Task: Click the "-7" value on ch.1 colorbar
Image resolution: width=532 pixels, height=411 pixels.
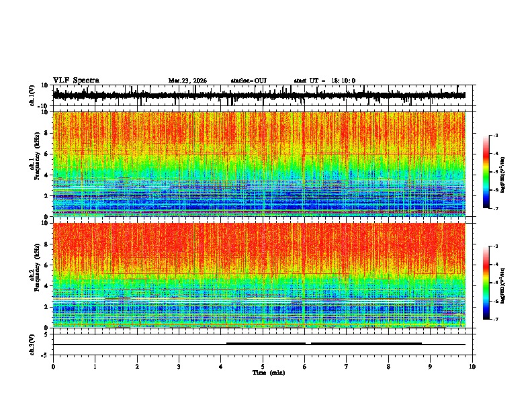Action: coord(494,208)
